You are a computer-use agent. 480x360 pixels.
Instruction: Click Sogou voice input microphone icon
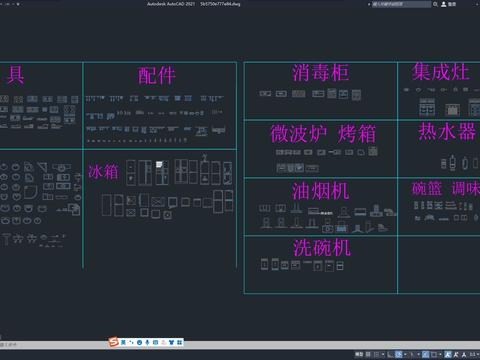click(147, 342)
